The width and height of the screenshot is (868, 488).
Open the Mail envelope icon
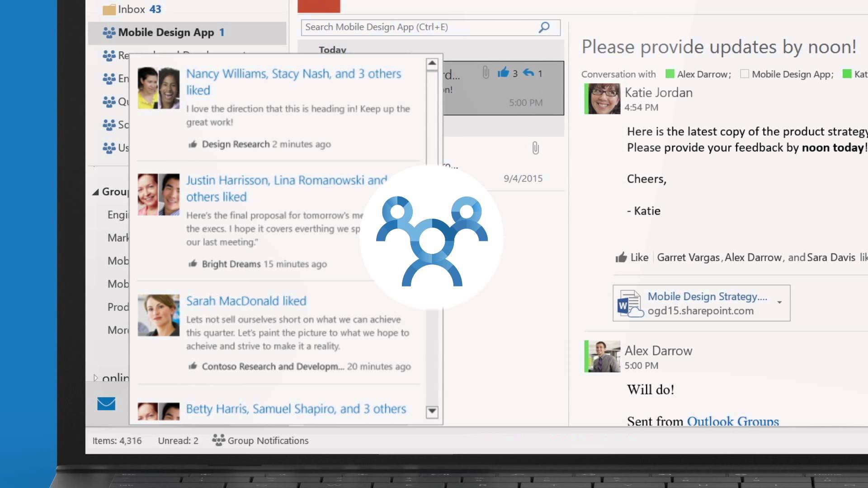click(x=106, y=404)
